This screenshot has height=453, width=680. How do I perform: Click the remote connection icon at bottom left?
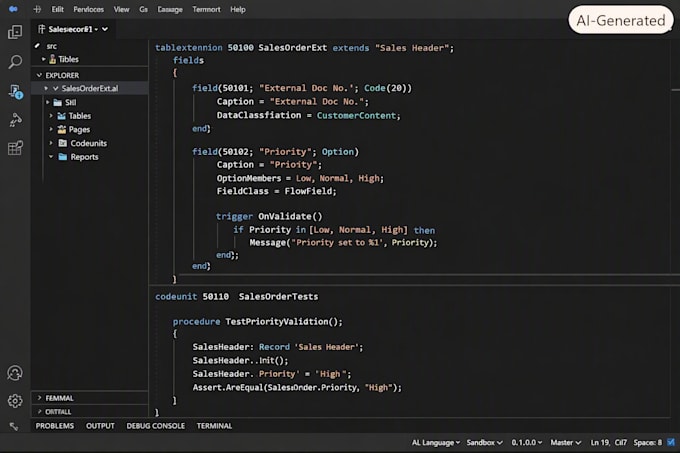(x=14, y=427)
